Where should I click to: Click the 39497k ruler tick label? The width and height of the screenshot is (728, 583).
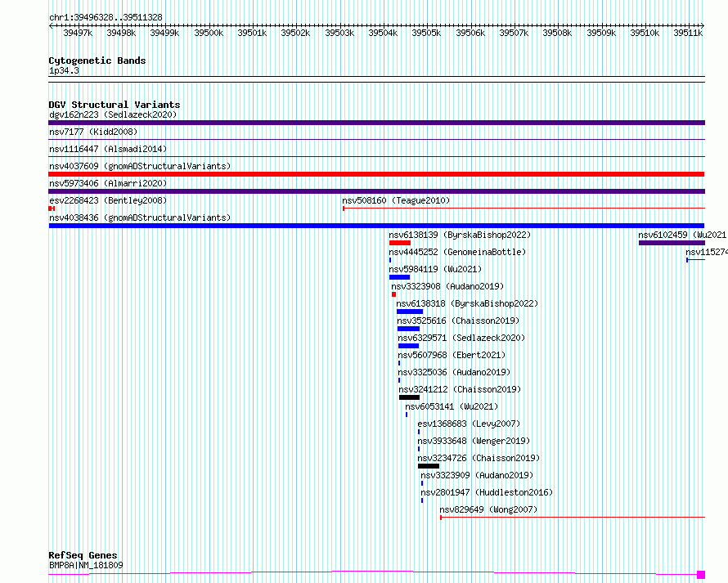pyautogui.click(x=78, y=33)
